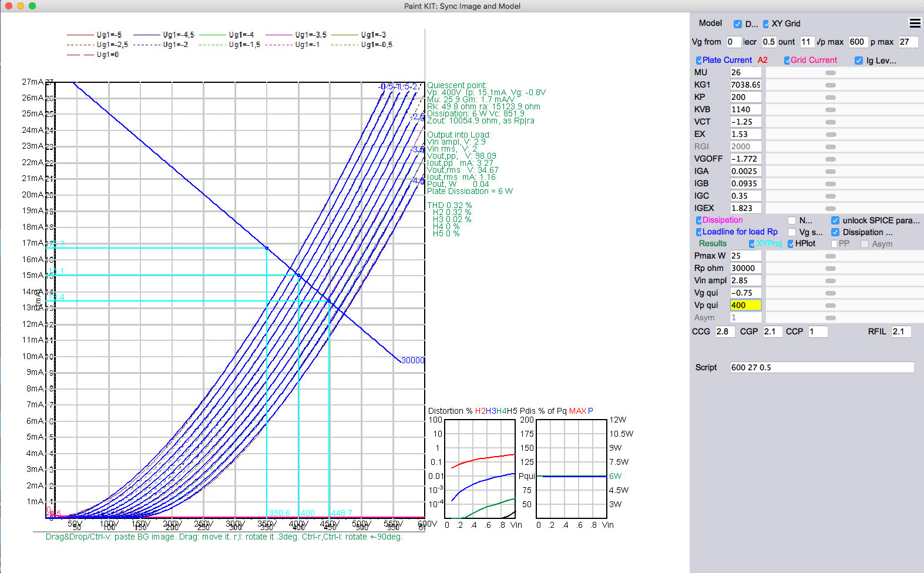
Task: Toggle Loadline for load Rp checkbox
Action: coord(699,232)
